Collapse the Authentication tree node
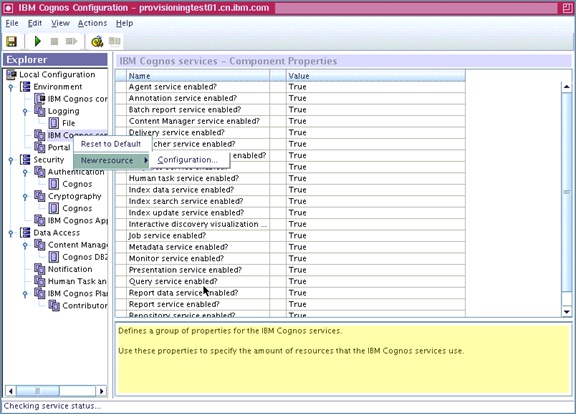 25,172
